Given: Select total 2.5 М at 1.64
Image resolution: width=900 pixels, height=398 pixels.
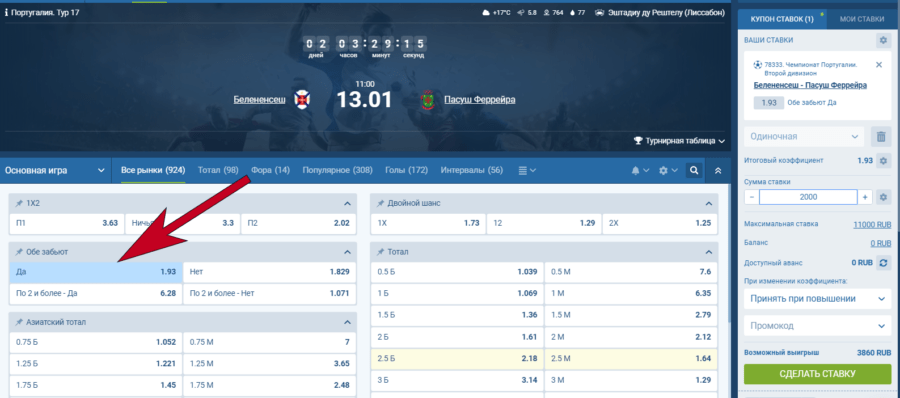Looking at the screenshot, I should 631,358.
